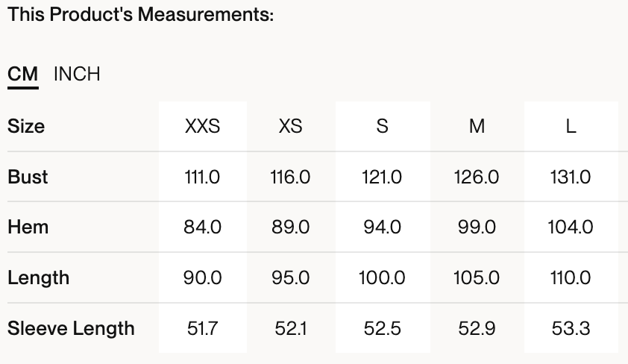Click the 94.0 hem value for S
Viewport: 628px width, 364px height.
(x=383, y=227)
